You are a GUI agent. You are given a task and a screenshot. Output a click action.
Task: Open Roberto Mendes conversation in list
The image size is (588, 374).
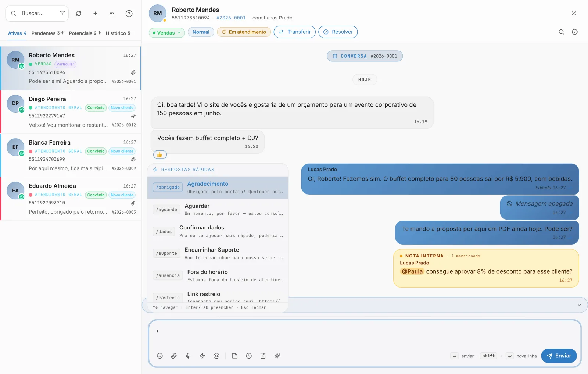(x=71, y=68)
